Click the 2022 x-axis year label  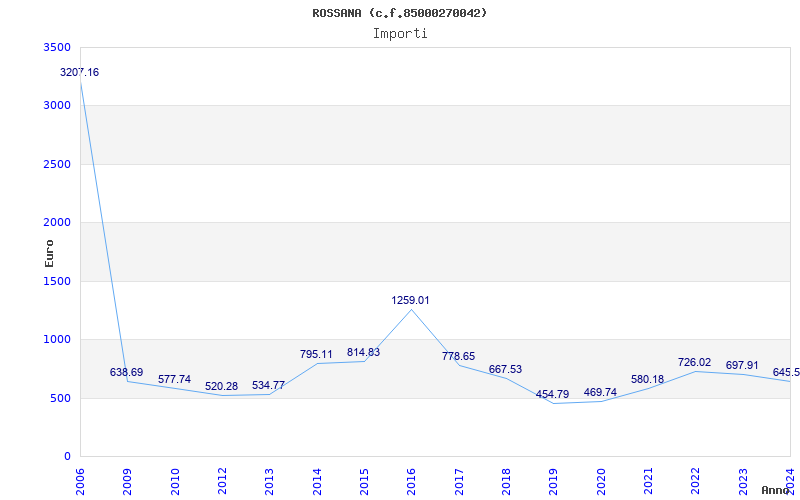[695, 482]
